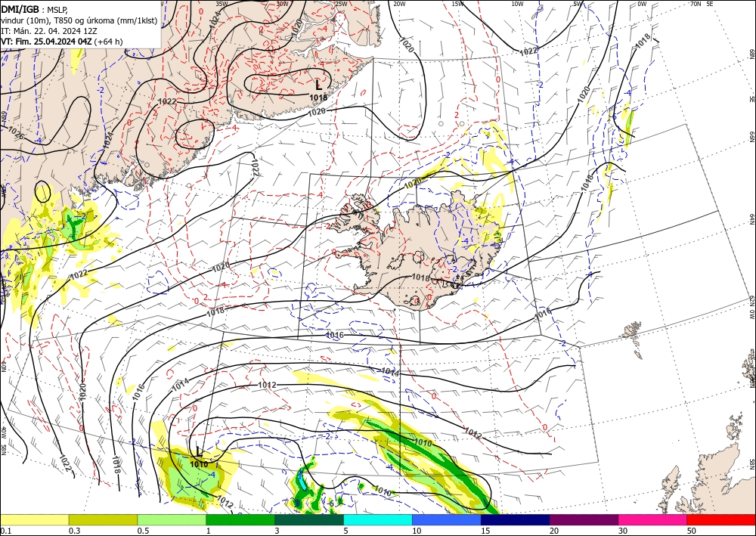Click the '0.1' legend scale value
Image resolution: width=756 pixels, height=536 pixels.
coord(5,531)
